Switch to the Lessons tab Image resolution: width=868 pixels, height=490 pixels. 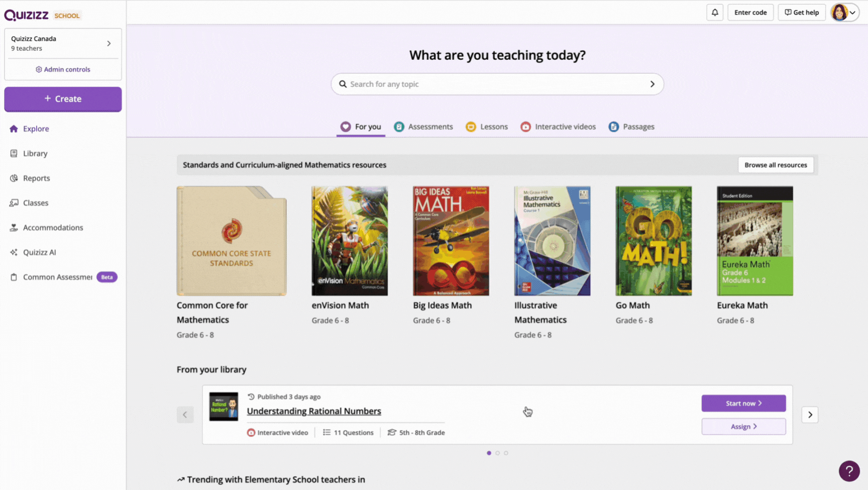click(487, 127)
